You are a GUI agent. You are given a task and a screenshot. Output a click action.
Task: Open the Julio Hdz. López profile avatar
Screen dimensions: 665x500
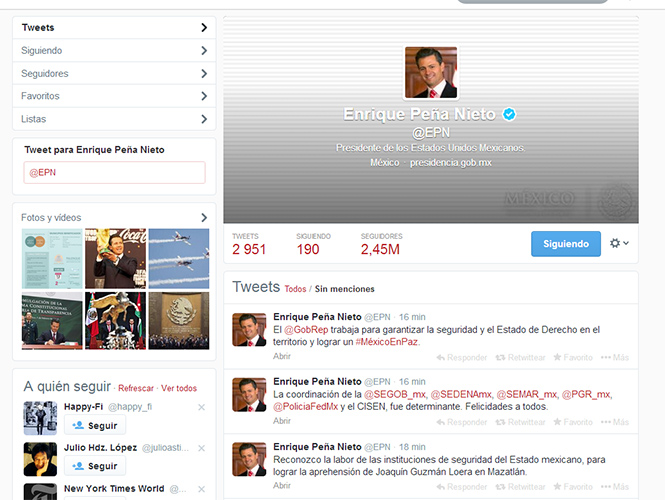pos(40,459)
